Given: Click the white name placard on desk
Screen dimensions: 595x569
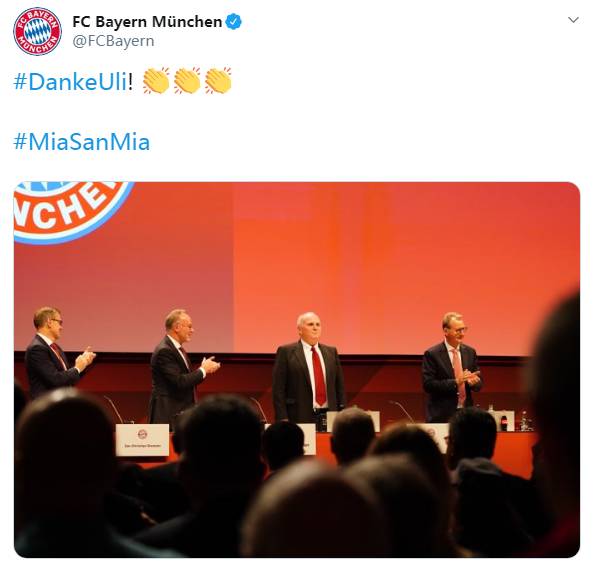Looking at the screenshot, I should click(142, 440).
